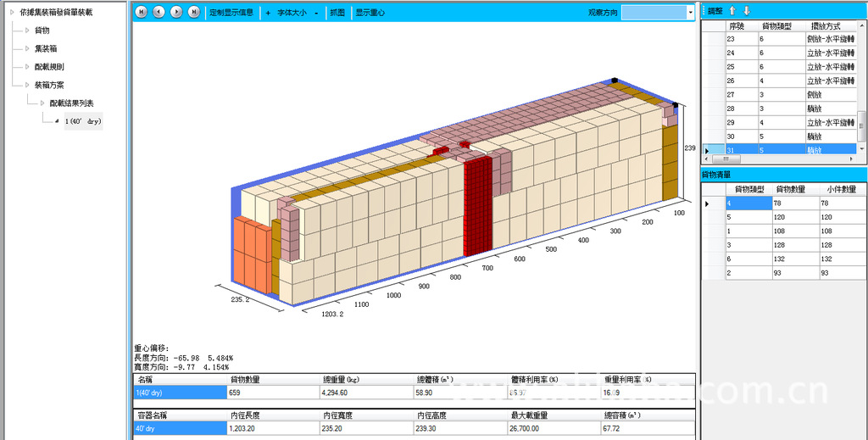Toggle 显示重心 center of gravity display
The image size is (868, 440).
pyautogui.click(x=370, y=13)
